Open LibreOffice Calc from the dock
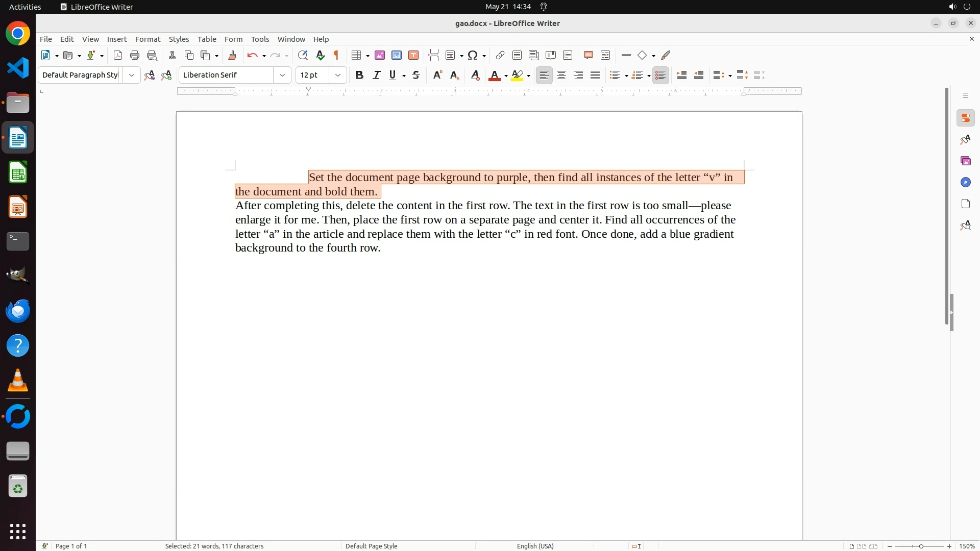Image resolution: width=980 pixels, height=551 pixels. (x=18, y=172)
